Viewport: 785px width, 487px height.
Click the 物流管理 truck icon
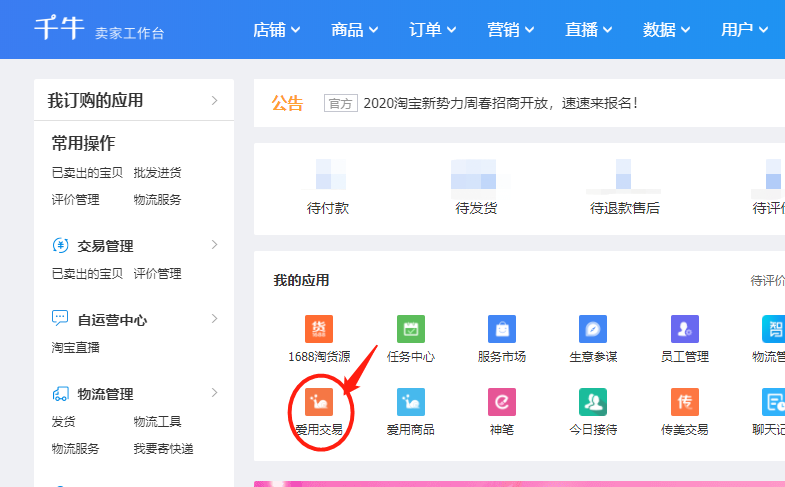tap(61, 393)
